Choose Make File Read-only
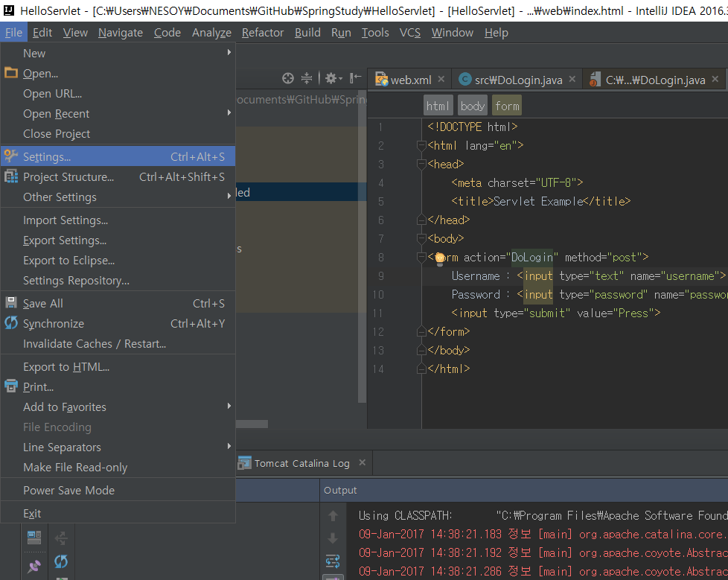Viewport: 728px width, 580px height. pos(118,467)
